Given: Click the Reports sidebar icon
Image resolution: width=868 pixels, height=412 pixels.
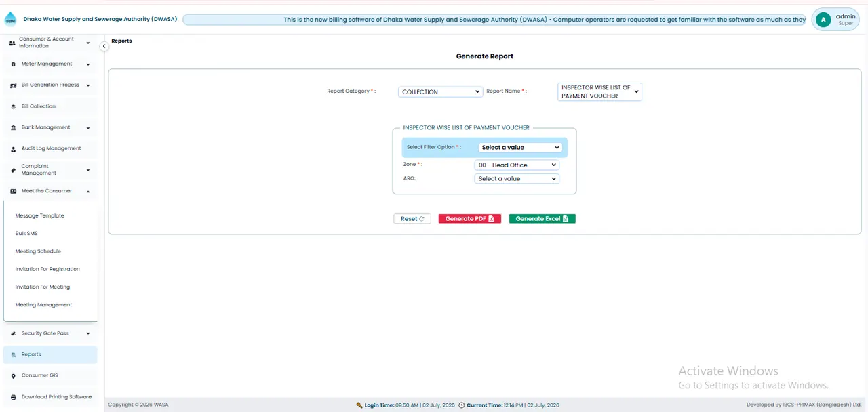Looking at the screenshot, I should click(x=14, y=354).
